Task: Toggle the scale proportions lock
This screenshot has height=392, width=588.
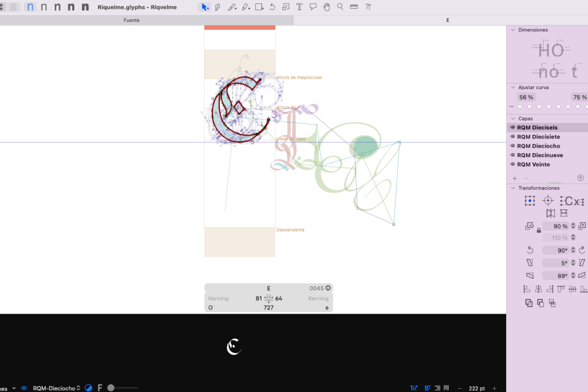Action: (539, 230)
